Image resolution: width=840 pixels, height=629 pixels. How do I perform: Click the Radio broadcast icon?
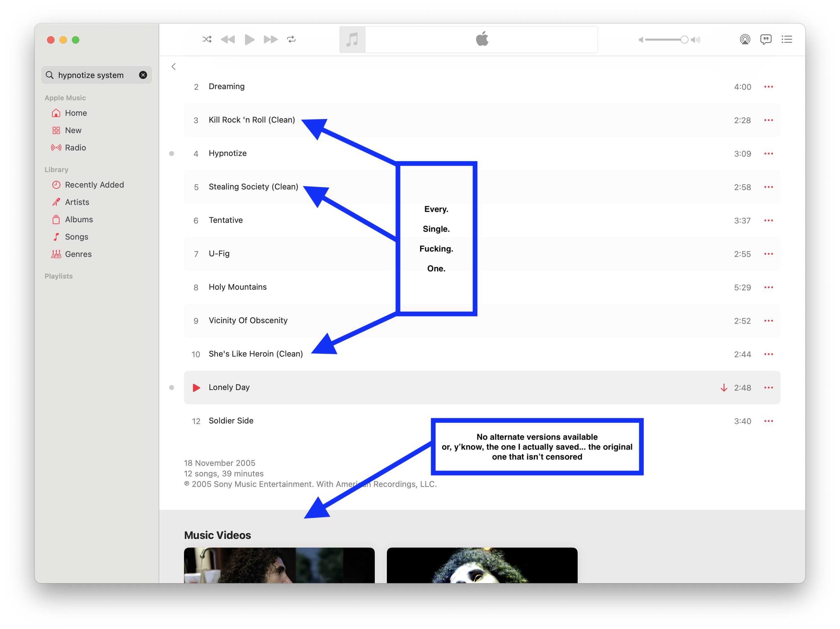(56, 148)
